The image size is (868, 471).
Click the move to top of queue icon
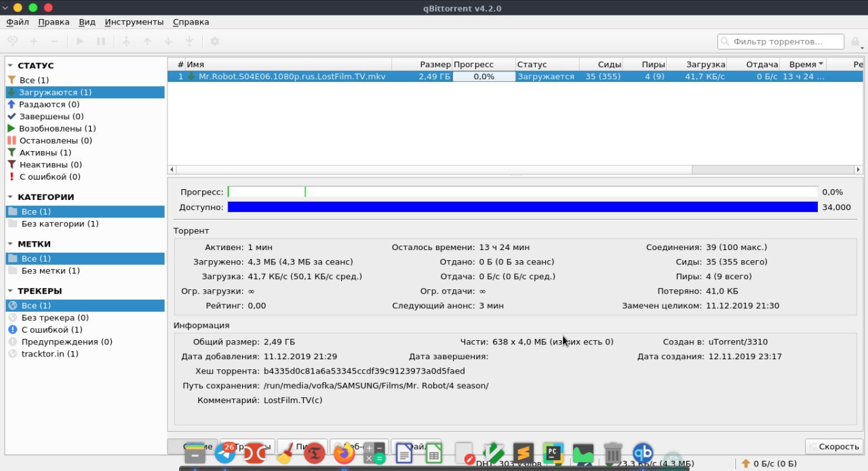pos(126,41)
